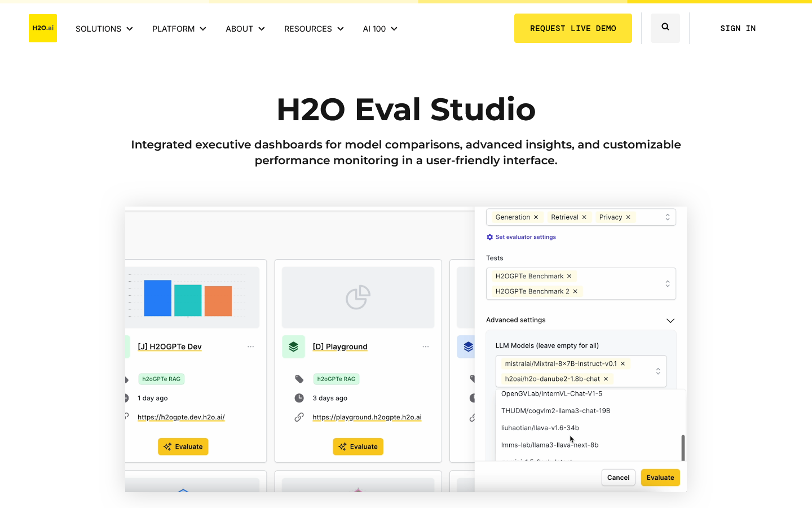Expand the Resources menu
This screenshot has height=508, width=812.
(x=314, y=29)
